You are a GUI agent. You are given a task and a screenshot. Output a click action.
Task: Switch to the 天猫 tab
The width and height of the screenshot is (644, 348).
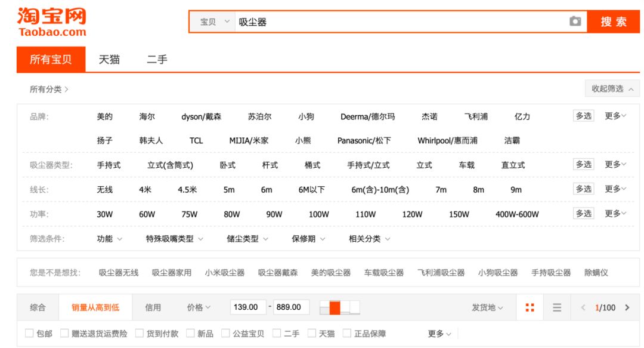pos(109,59)
